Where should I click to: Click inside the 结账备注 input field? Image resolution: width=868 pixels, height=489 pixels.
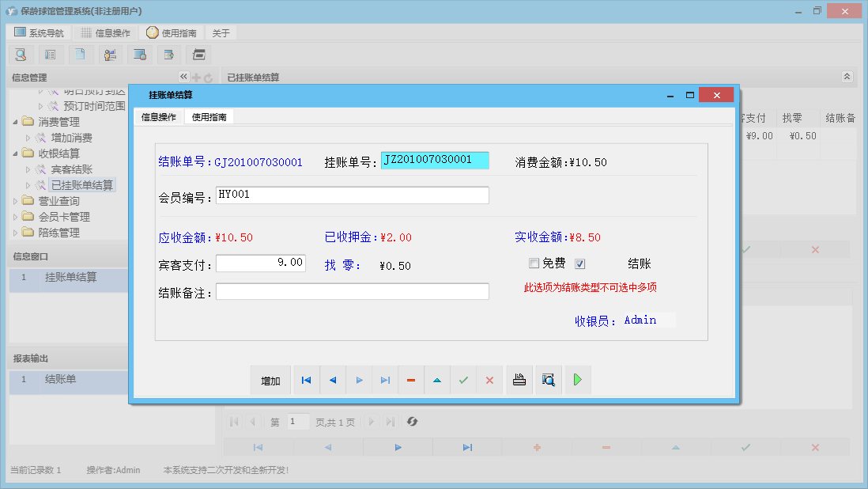[x=352, y=291]
